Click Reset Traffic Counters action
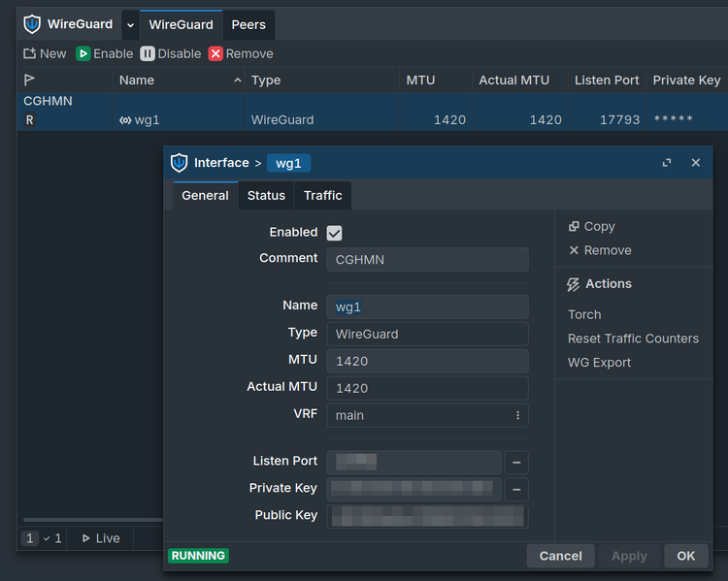Image resolution: width=728 pixels, height=581 pixels. point(633,339)
